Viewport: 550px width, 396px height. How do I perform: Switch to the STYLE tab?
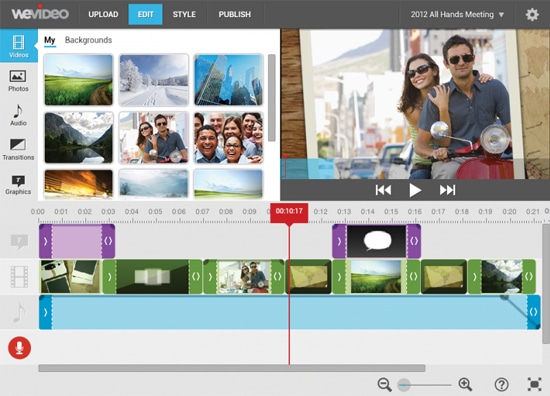click(x=184, y=14)
